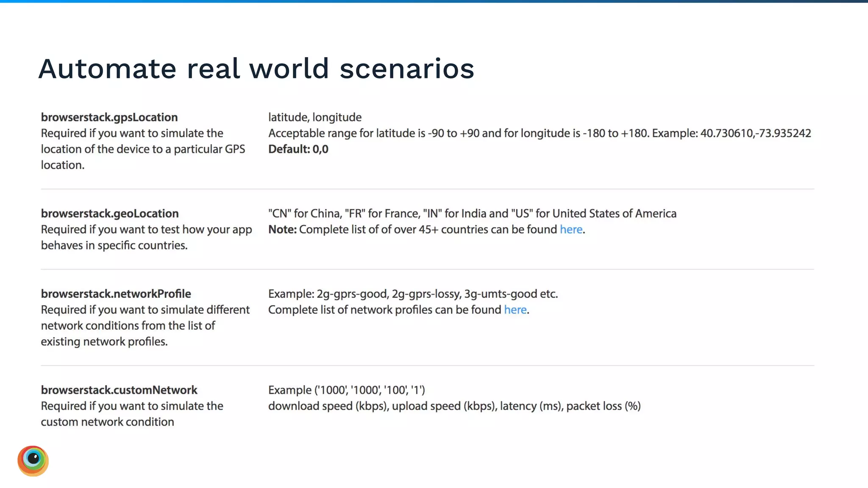Click 'network conditions from the list of' text
Image resolution: width=868 pixels, height=488 pixels.
(x=128, y=326)
